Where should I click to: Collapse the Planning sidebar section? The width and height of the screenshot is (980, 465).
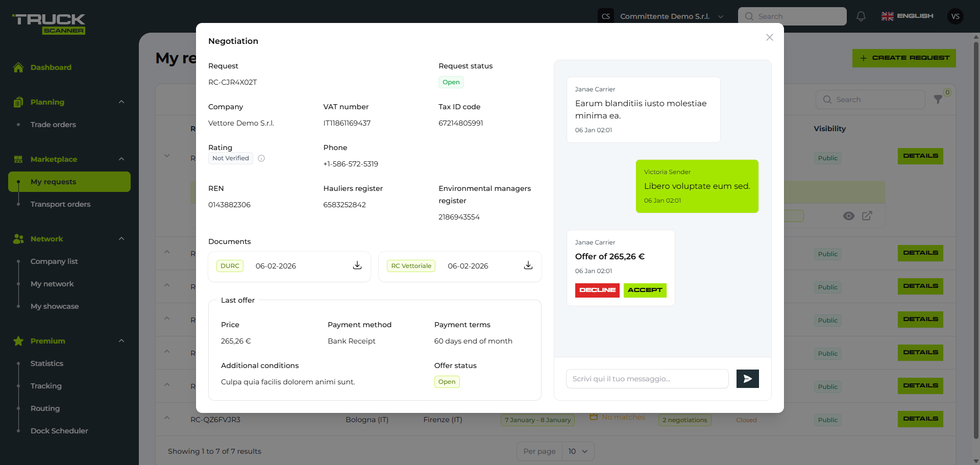tap(121, 102)
